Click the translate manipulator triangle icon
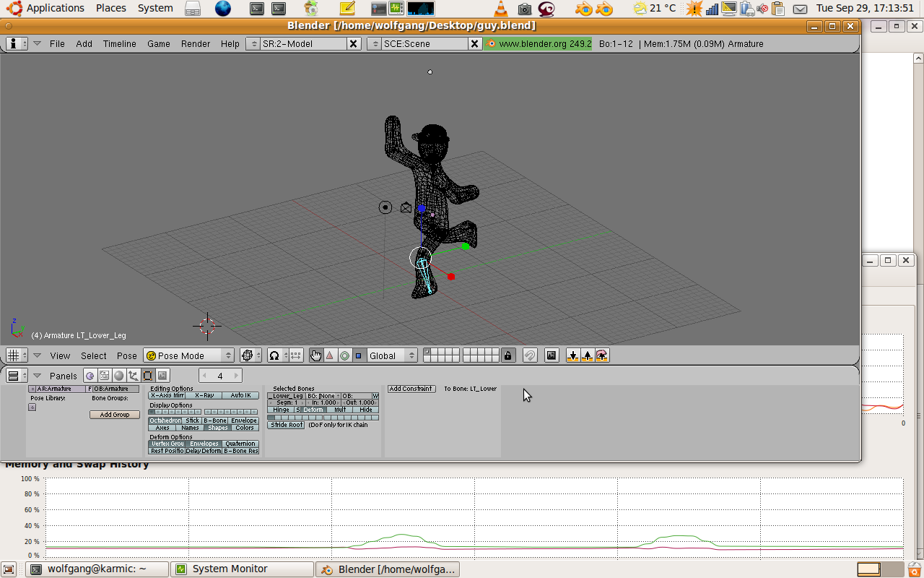 tap(330, 355)
